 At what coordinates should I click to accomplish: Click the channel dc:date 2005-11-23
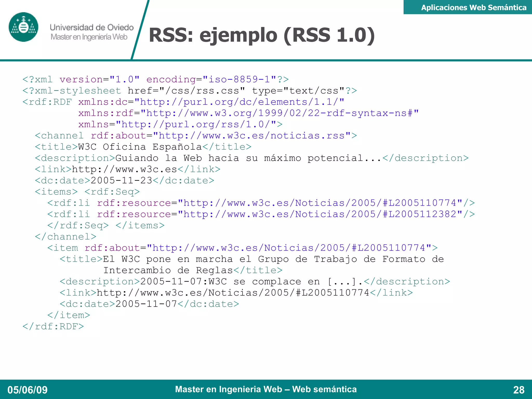[x=121, y=181]
